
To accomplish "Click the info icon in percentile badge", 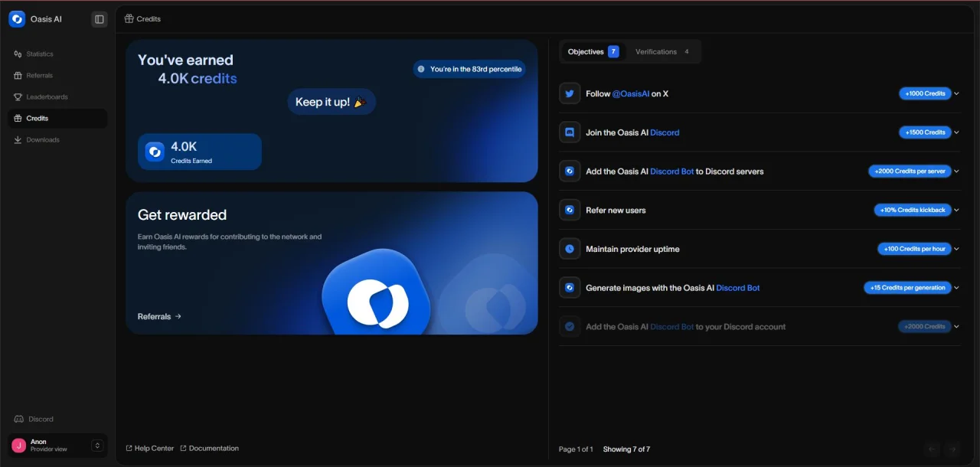I will pyautogui.click(x=421, y=69).
